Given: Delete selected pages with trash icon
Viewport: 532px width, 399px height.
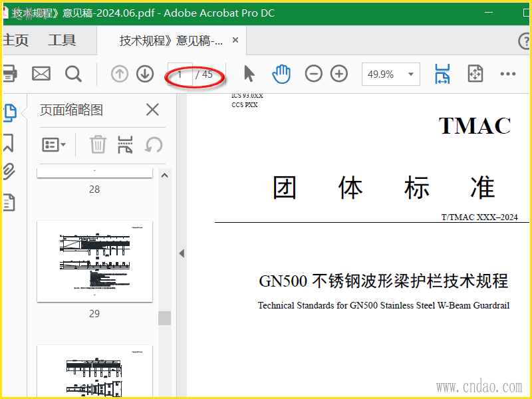Looking at the screenshot, I should click(98, 144).
